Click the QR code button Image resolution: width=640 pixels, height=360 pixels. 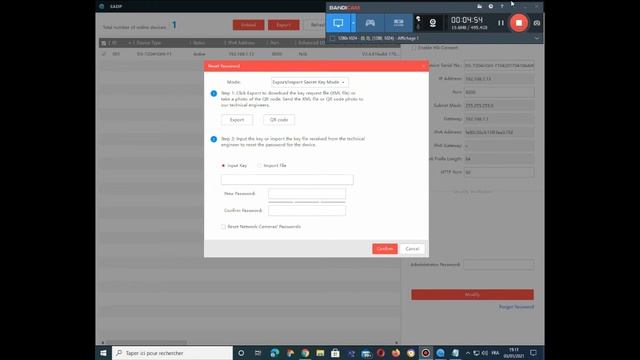tap(279, 120)
